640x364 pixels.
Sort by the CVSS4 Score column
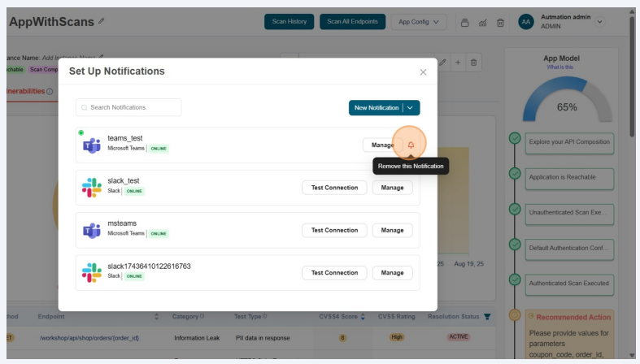[363, 316]
